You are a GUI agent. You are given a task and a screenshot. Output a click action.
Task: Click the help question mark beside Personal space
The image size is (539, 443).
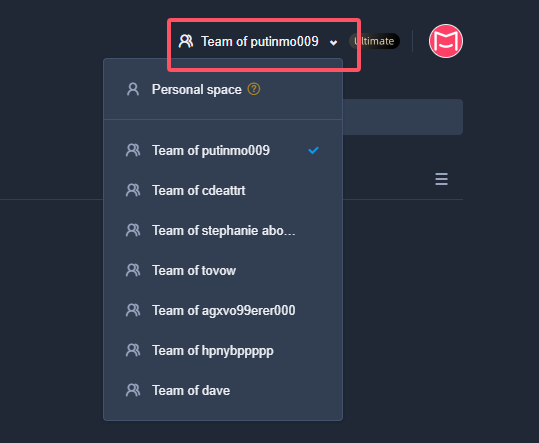(x=254, y=89)
